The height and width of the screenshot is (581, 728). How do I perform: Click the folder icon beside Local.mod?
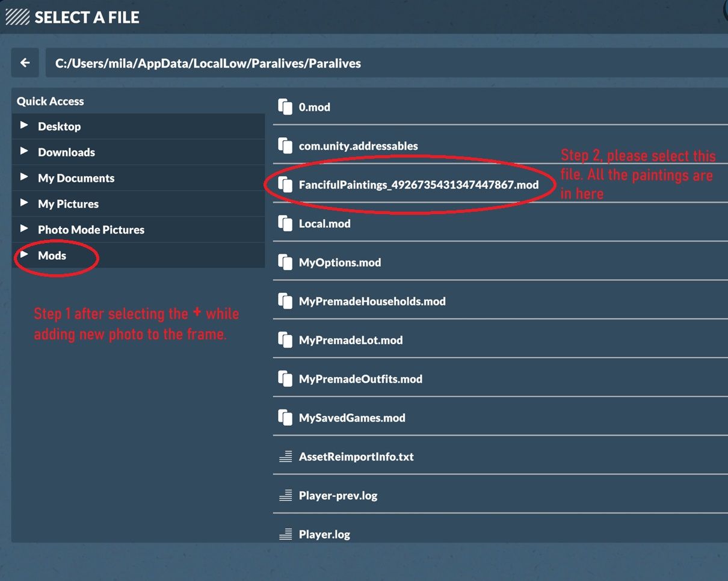click(285, 223)
